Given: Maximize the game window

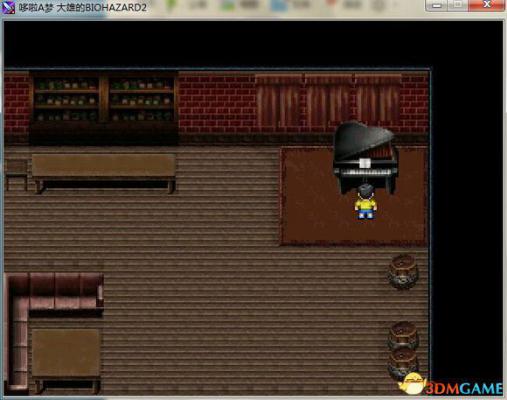Looking at the screenshot, I should click(458, 6).
